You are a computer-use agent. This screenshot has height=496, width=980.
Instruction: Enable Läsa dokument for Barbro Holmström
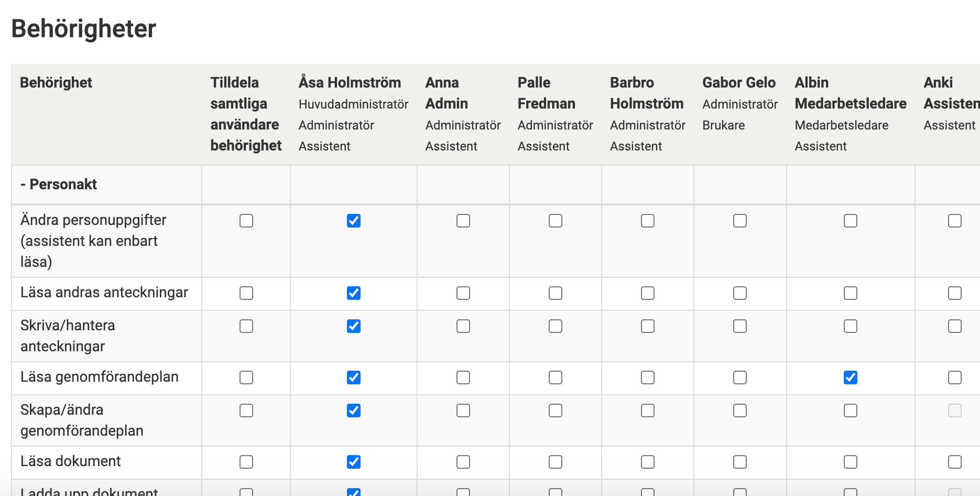point(648,462)
